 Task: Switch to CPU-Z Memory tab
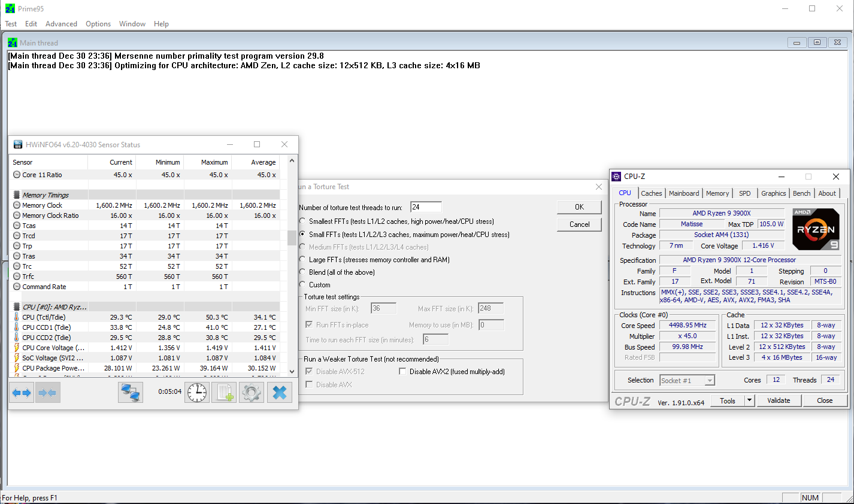point(717,193)
